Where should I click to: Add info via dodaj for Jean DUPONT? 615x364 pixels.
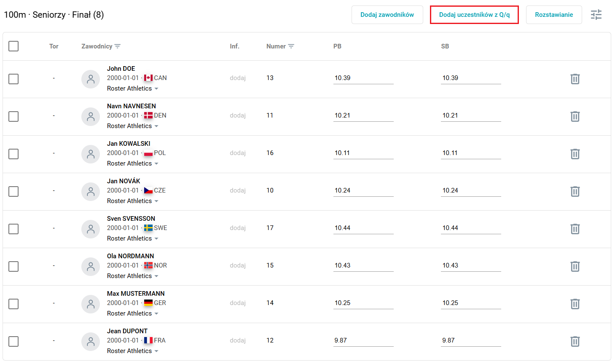pos(238,340)
